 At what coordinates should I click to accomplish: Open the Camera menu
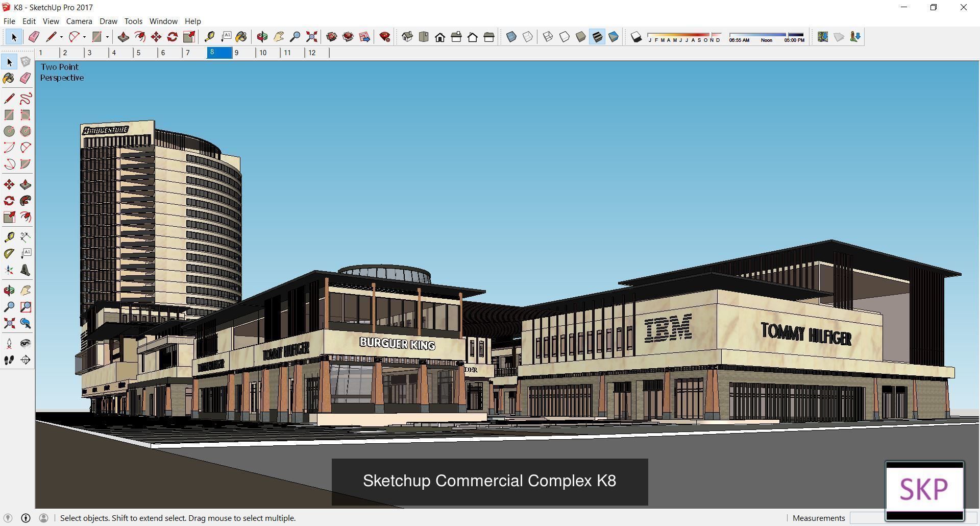(x=79, y=21)
